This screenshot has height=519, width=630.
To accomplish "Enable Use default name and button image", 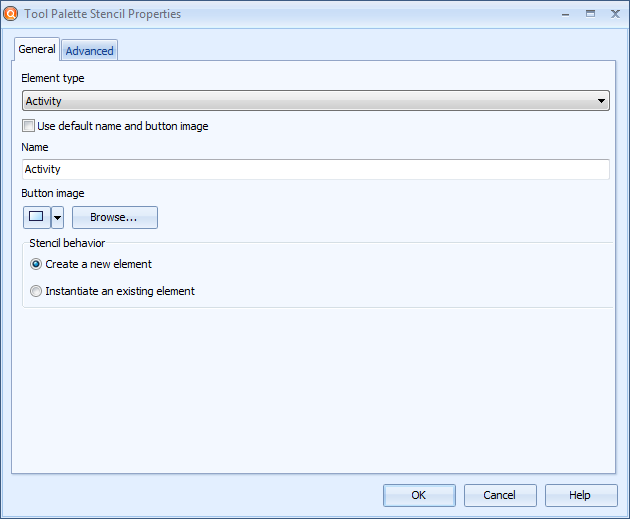I will click(x=28, y=126).
